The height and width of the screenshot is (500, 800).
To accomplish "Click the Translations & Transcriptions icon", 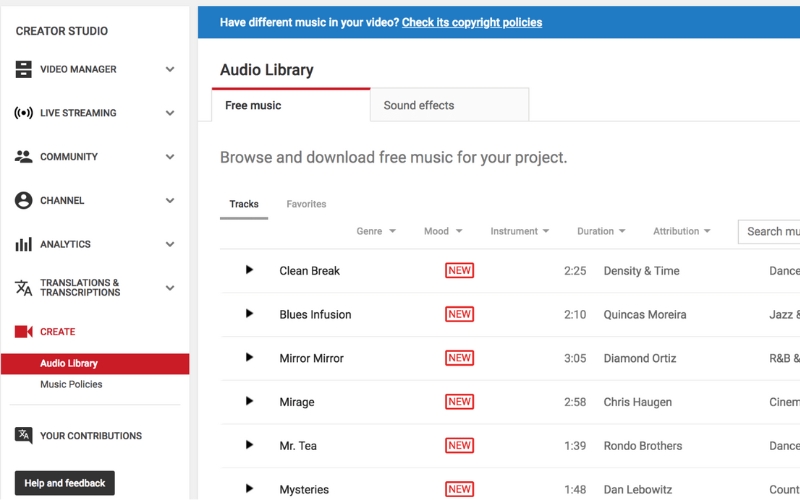I will click(23, 288).
